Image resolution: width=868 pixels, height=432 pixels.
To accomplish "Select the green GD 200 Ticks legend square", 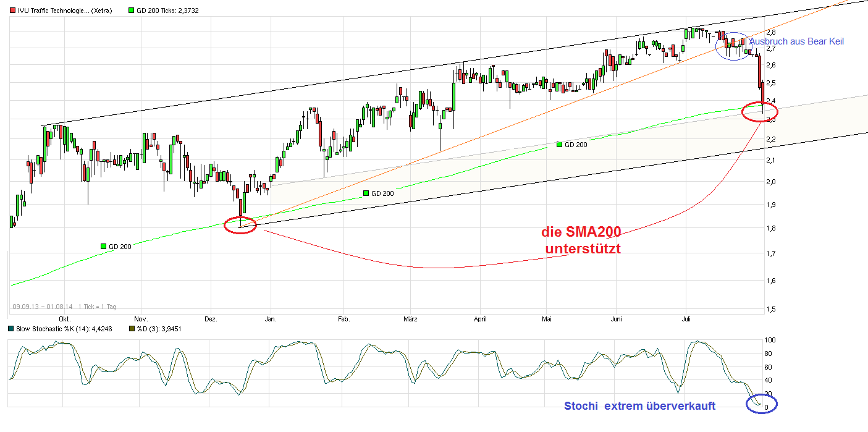I will [130, 10].
